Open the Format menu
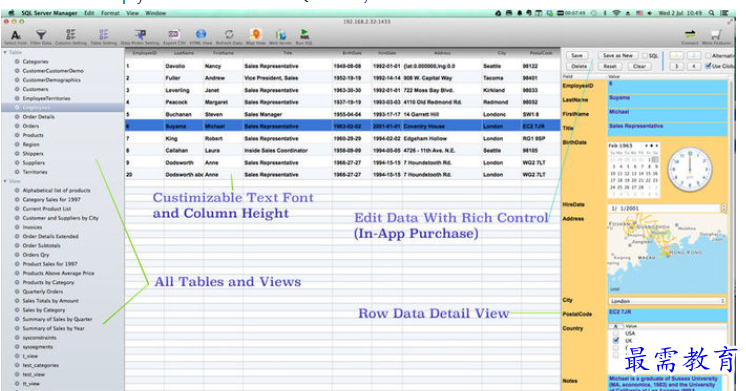The height and width of the screenshot is (391, 746). (110, 13)
